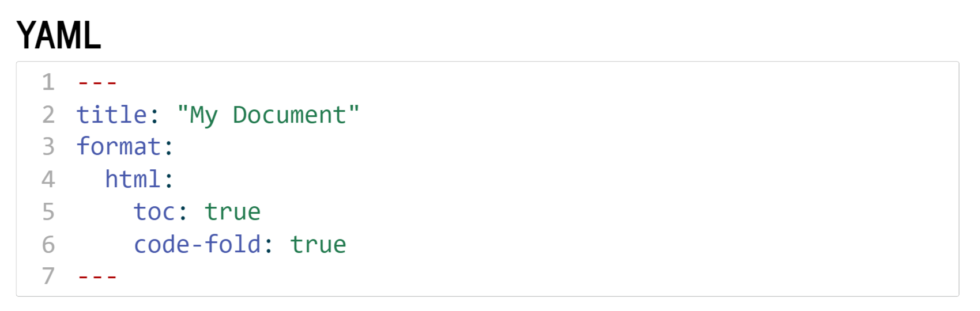Click the "format" key
This screenshot has height=311, width=980.
(119, 147)
